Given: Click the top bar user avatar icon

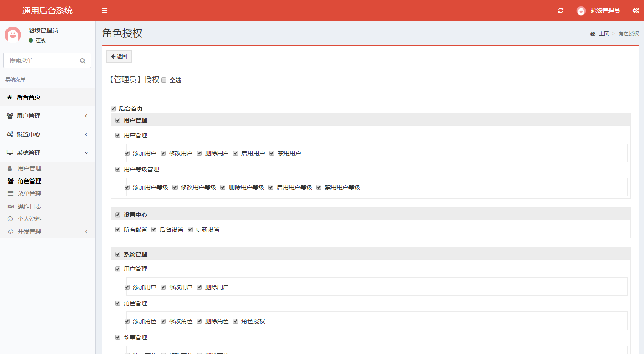Looking at the screenshot, I should (581, 11).
